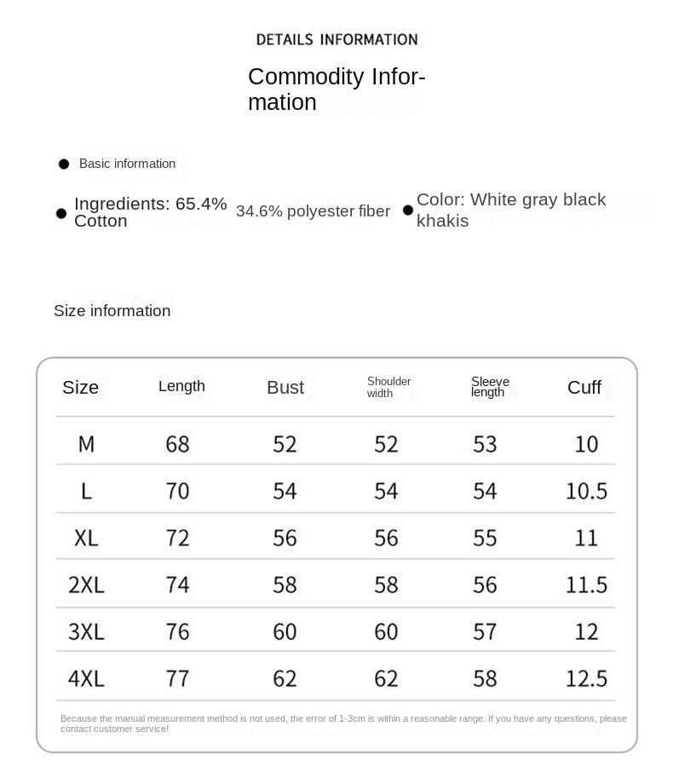673x784 pixels.
Task: Select the Commodity Information title
Action: pyautogui.click(x=336, y=89)
